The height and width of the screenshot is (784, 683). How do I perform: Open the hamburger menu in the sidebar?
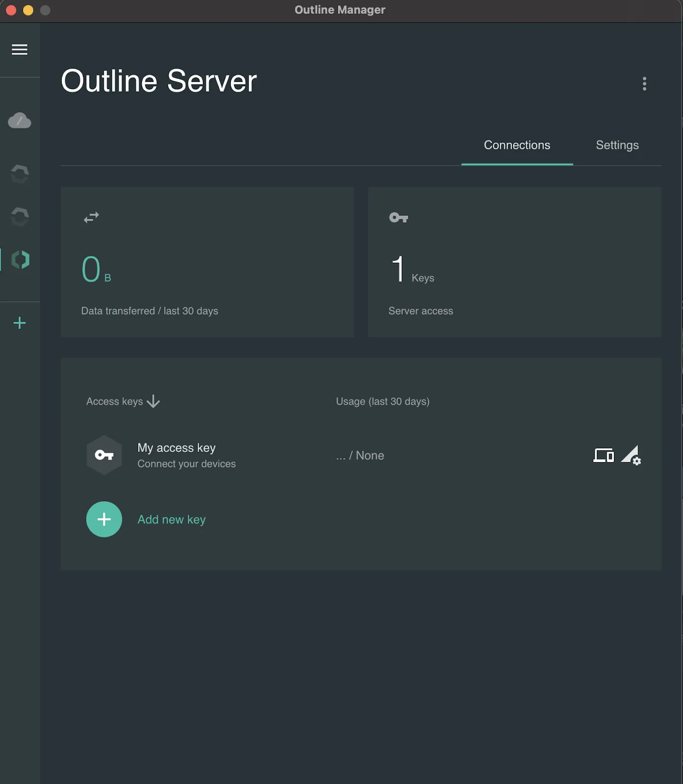click(x=20, y=49)
